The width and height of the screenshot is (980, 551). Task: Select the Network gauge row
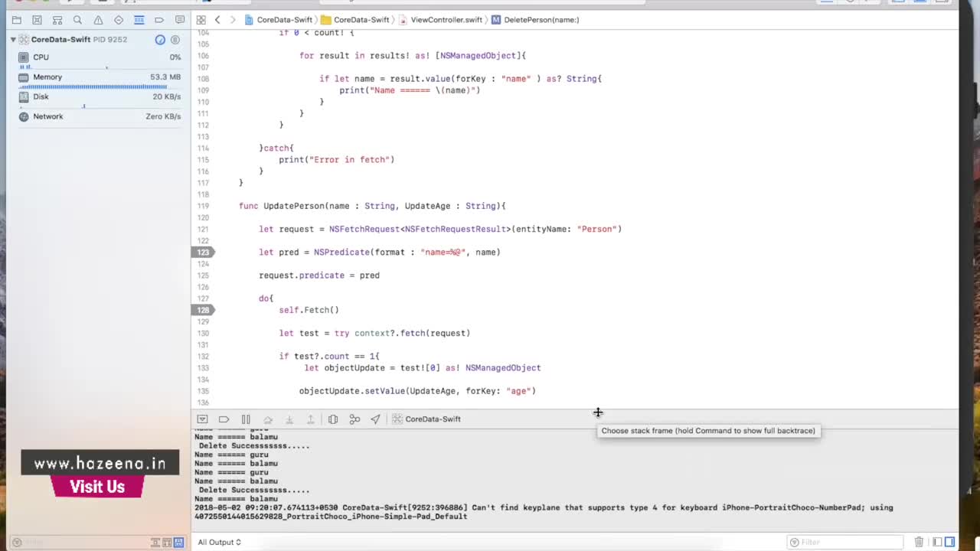point(100,116)
